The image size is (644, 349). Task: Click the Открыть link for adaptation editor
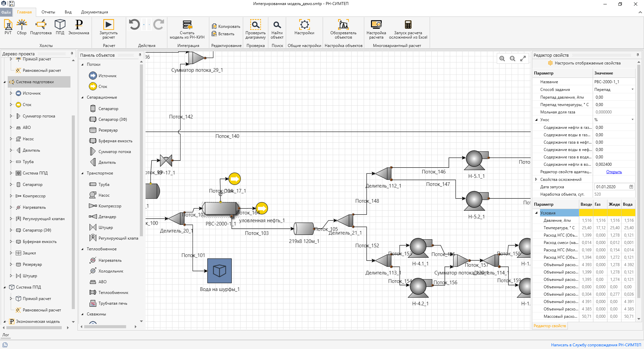[x=614, y=172]
